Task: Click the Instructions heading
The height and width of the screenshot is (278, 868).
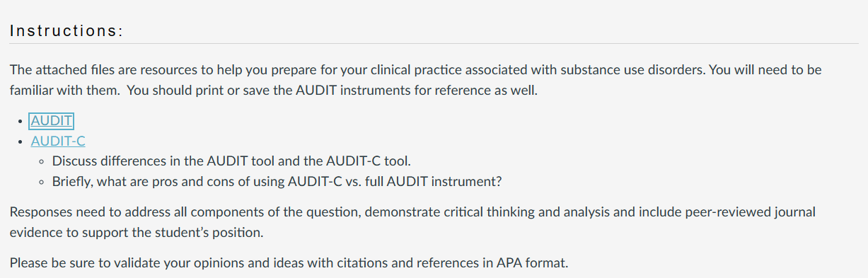Action: click(67, 31)
